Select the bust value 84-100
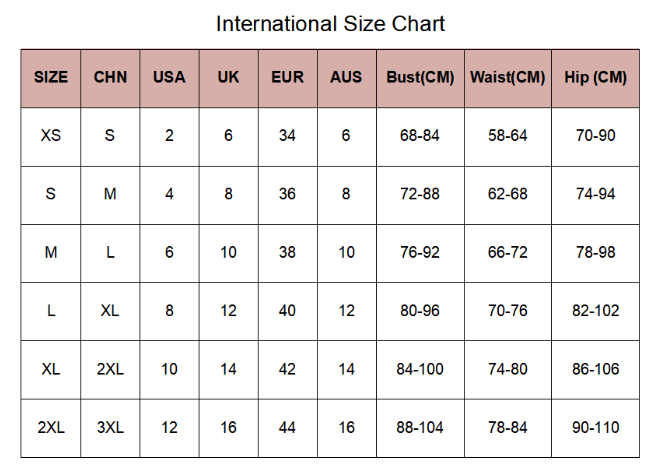 coord(420,370)
